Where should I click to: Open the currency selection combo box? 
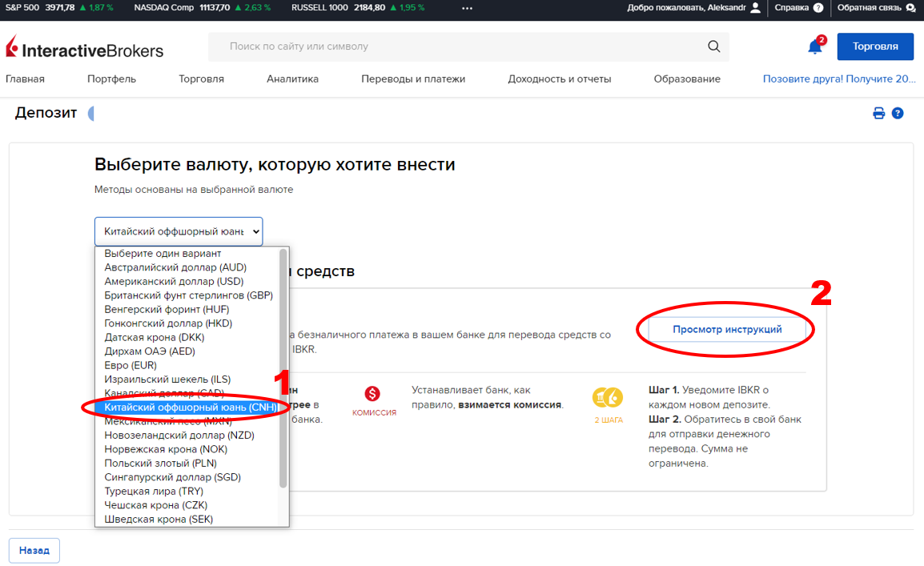click(x=179, y=231)
